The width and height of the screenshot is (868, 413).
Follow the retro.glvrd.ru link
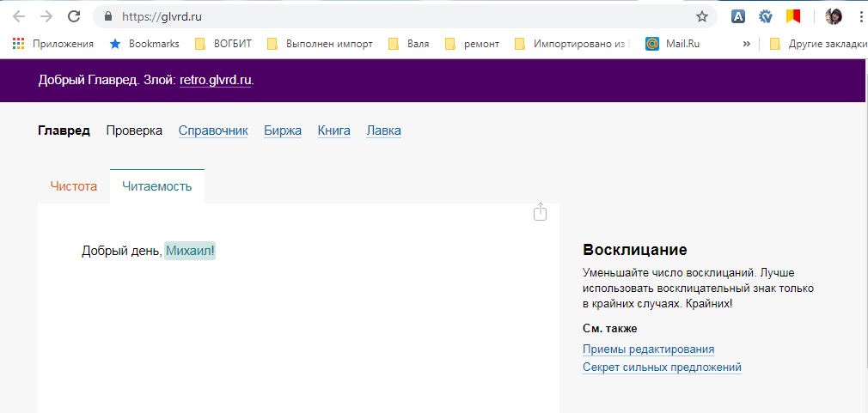pos(215,80)
